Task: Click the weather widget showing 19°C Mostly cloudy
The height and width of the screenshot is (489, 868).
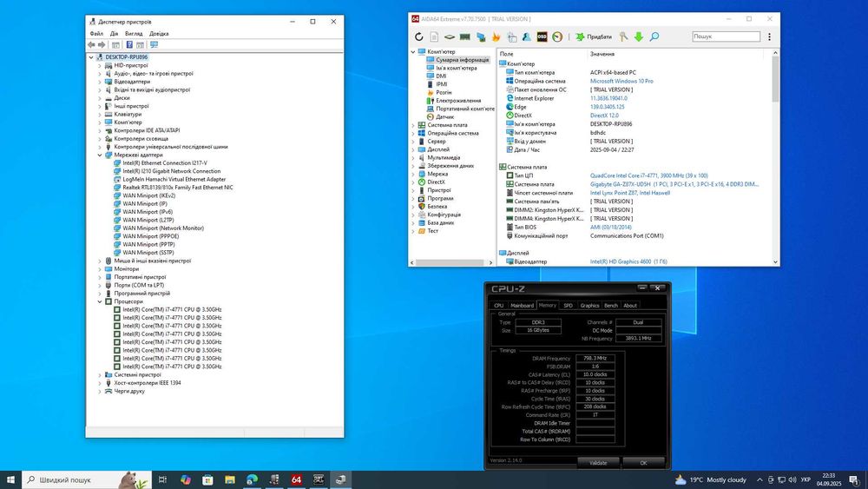Action: point(710,479)
